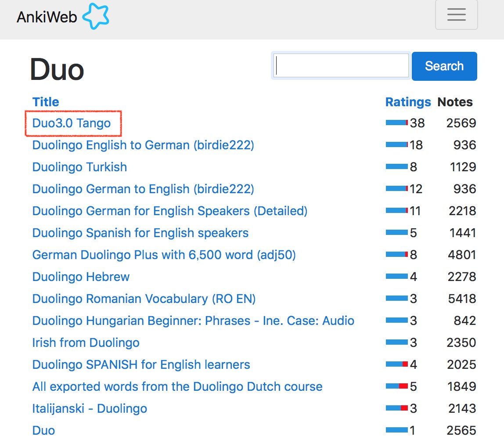This screenshot has height=447, width=504.
Task: Click the notes count 4801
Action: tap(461, 255)
